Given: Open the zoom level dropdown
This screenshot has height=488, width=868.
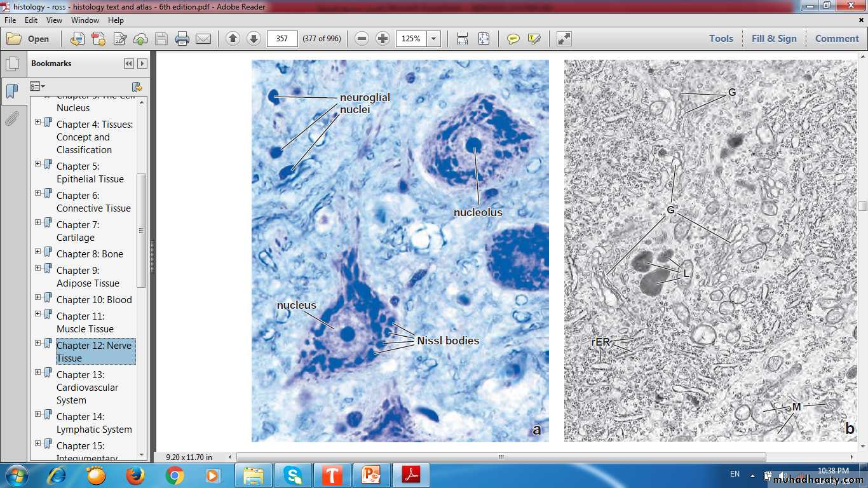Looking at the screenshot, I should tap(434, 39).
